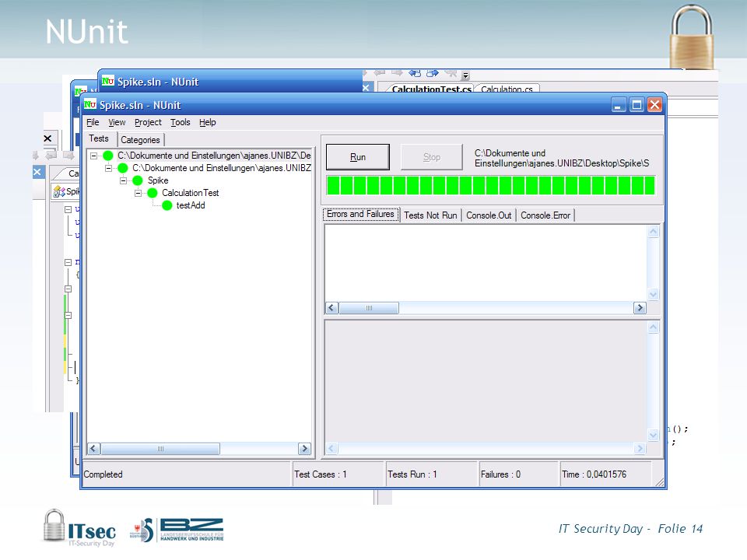Screen dimensions: 747x560
Task: Open the File menu in NUnit
Action: [x=93, y=122]
